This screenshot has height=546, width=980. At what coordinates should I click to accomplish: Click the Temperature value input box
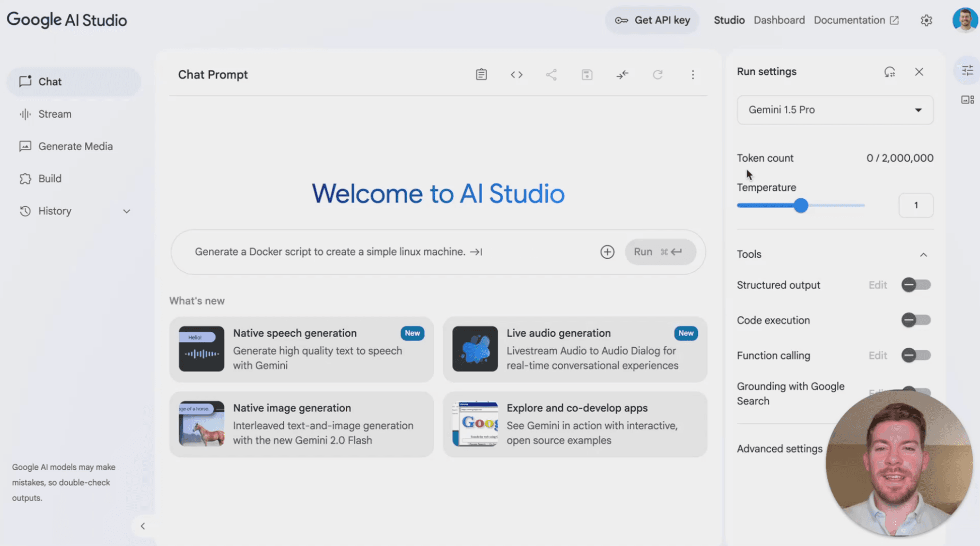916,205
